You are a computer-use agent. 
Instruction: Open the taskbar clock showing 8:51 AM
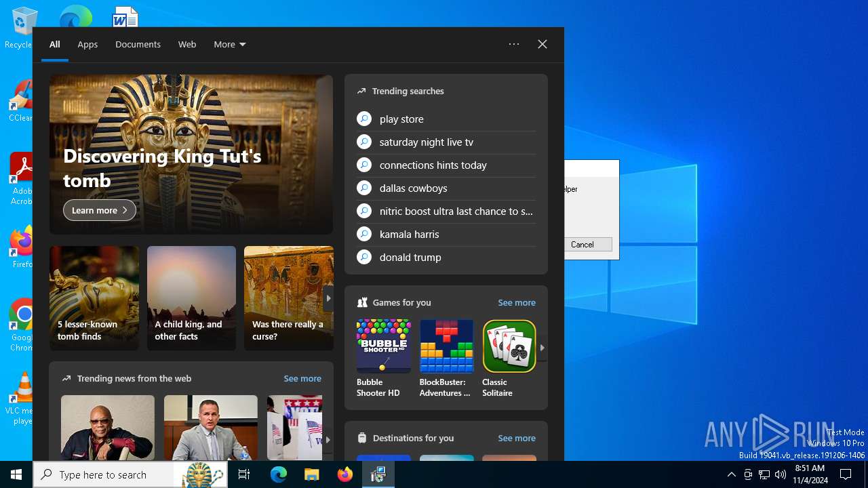pyautogui.click(x=810, y=474)
